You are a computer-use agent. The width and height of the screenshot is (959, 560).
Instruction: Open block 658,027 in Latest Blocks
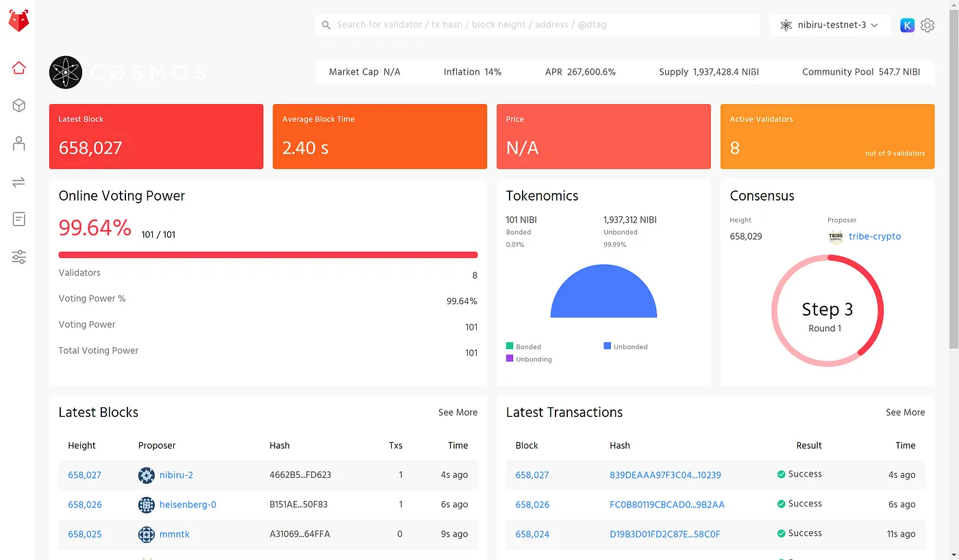85,475
